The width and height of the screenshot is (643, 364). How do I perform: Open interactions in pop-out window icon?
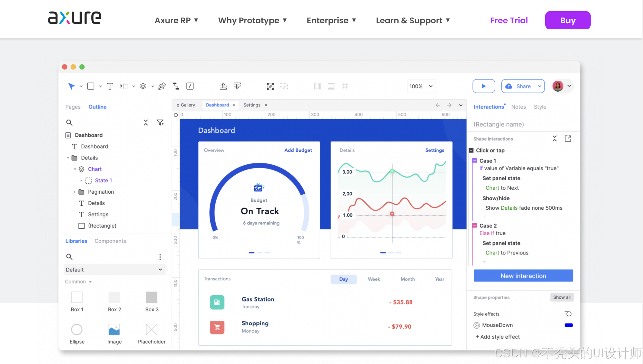pyautogui.click(x=568, y=139)
